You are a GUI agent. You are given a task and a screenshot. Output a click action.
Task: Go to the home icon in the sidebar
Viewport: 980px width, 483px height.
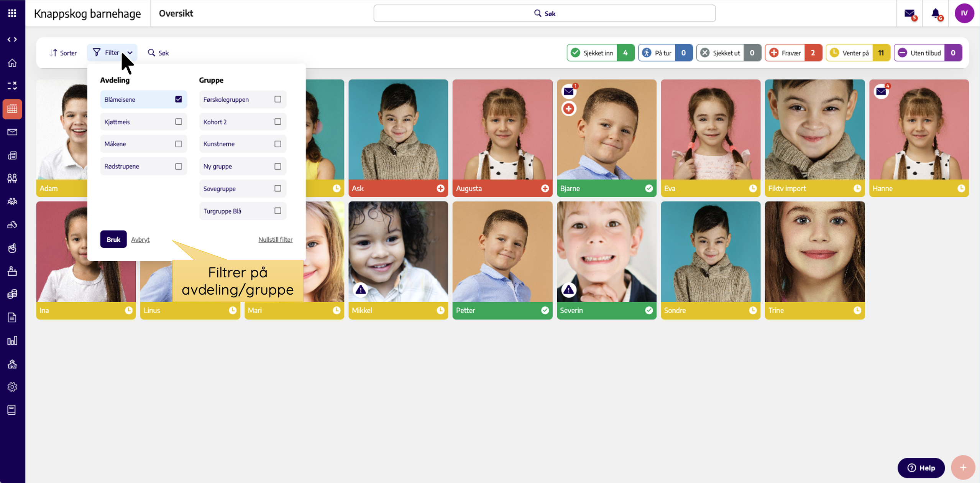point(12,63)
